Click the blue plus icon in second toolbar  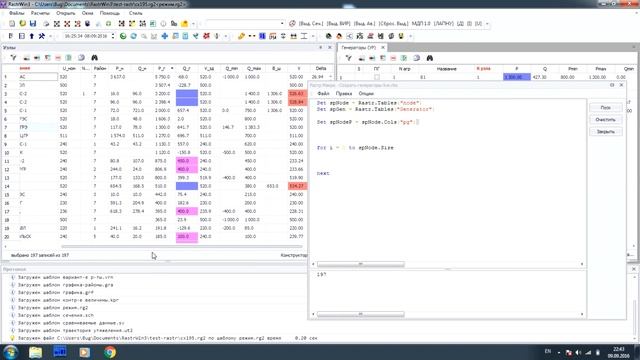coord(164,36)
